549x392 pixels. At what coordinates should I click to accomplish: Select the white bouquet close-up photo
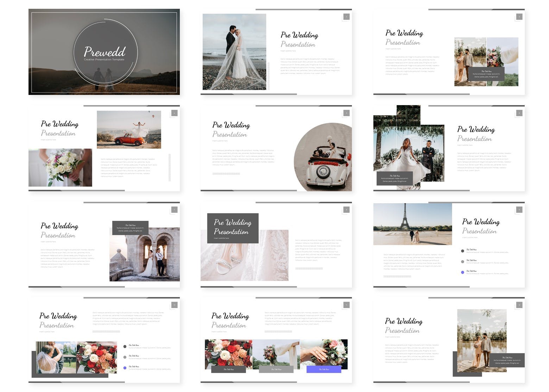tap(60, 167)
